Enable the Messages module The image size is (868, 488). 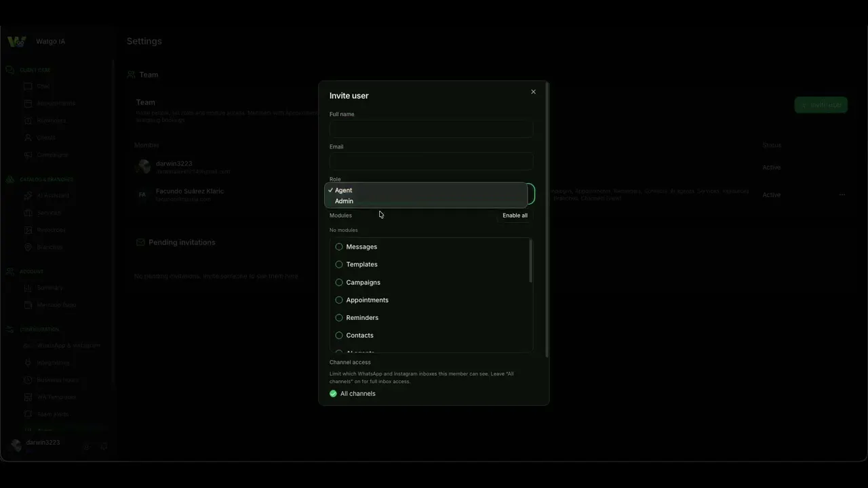(x=339, y=247)
